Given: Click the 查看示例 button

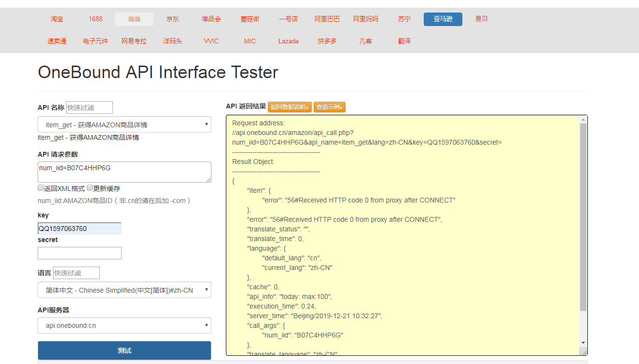Looking at the screenshot, I should click(x=330, y=107).
